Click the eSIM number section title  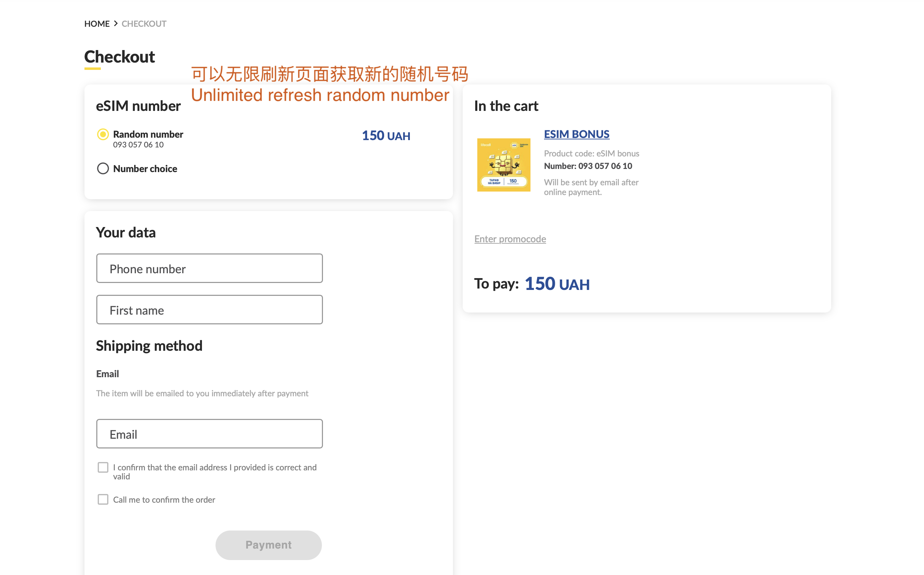[x=138, y=106]
